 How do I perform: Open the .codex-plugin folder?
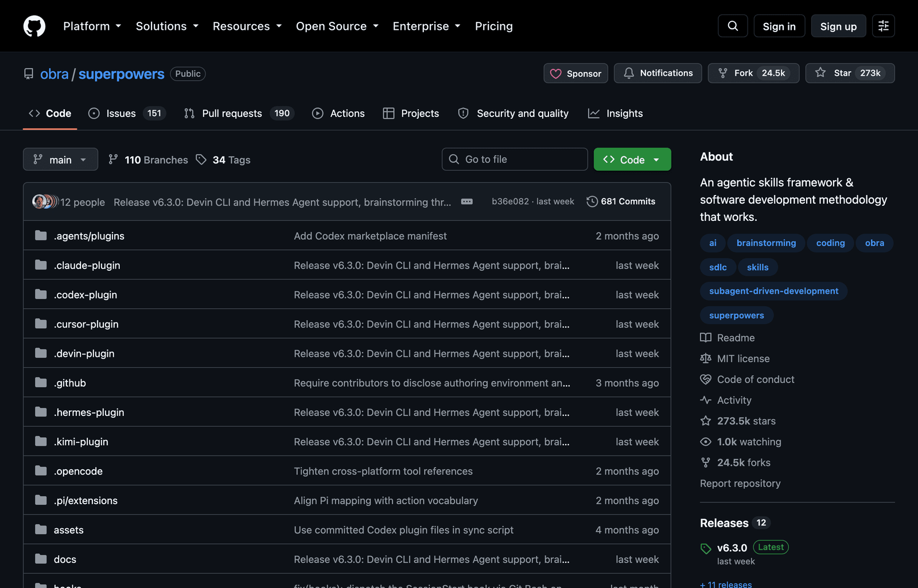[85, 294]
